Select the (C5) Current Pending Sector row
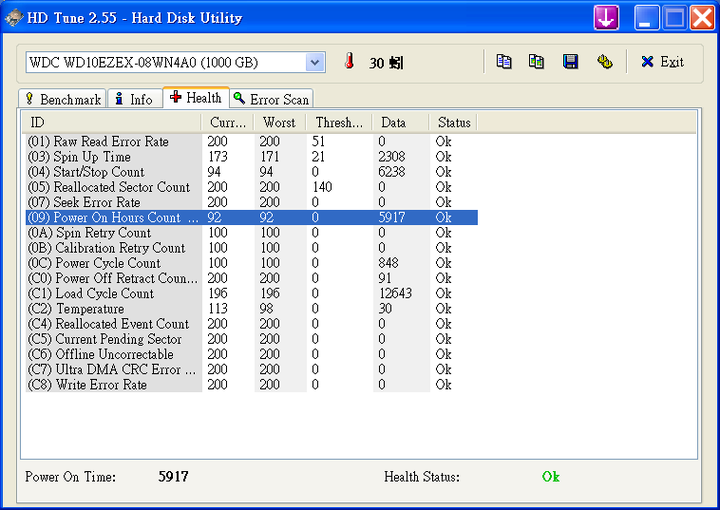This screenshot has height=510, width=720. 252,338
